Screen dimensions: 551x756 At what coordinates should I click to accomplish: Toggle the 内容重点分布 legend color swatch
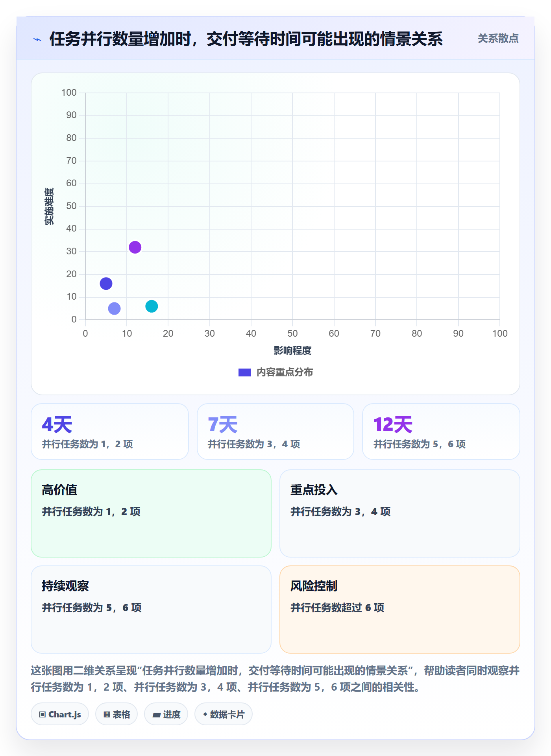244,372
